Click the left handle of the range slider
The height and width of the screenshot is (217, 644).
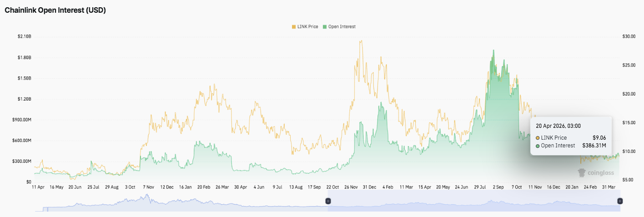coord(327,201)
